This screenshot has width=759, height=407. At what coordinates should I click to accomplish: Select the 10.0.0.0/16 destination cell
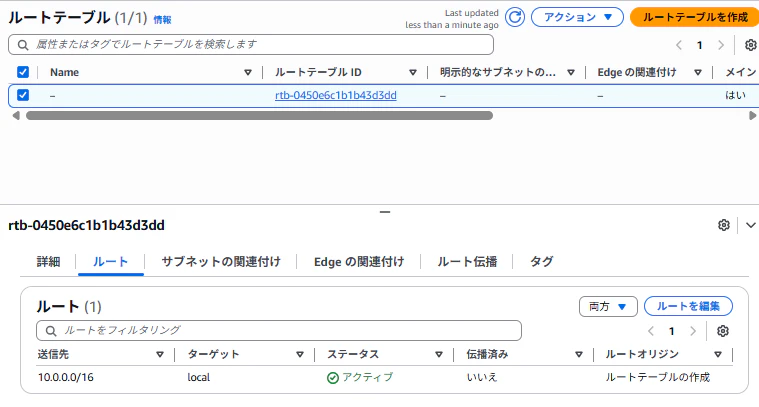point(66,377)
